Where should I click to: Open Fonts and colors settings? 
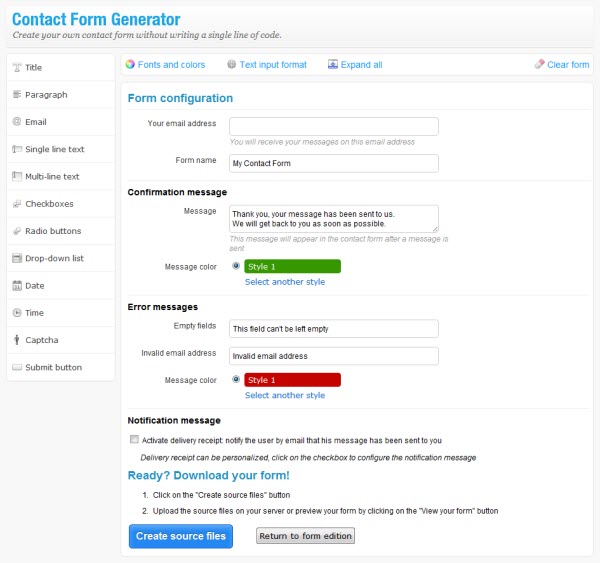pos(171,65)
